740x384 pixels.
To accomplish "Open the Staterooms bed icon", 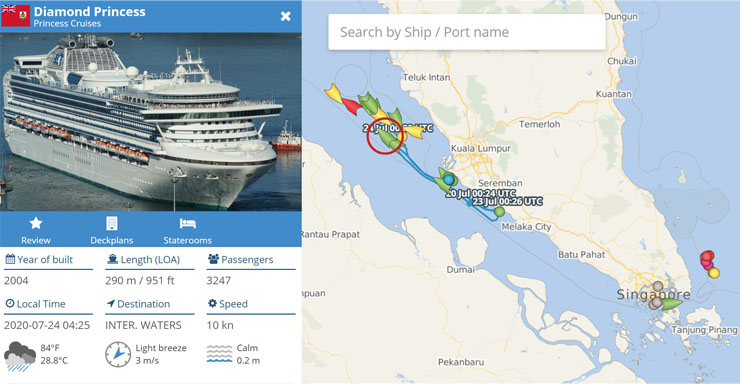I will [187, 223].
